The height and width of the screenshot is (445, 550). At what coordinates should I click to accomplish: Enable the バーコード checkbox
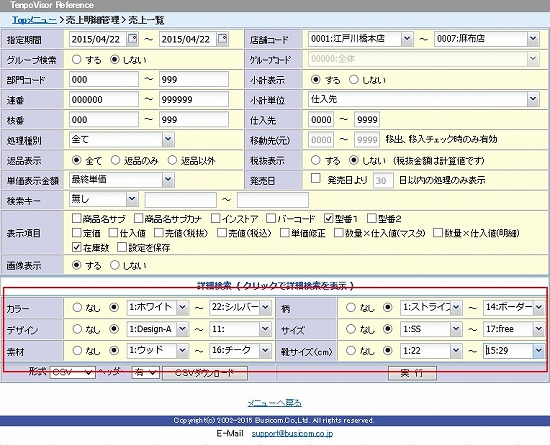[x=271, y=218]
